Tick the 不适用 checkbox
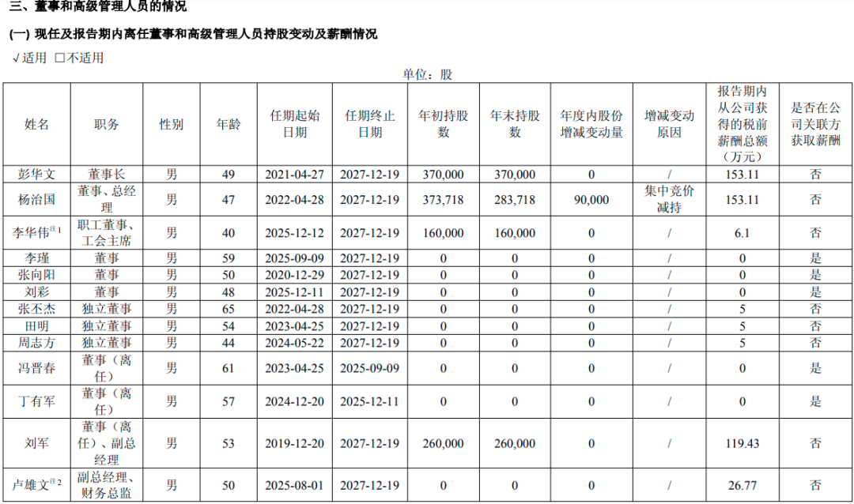Image resolution: width=854 pixels, height=504 pixels. click(x=60, y=58)
